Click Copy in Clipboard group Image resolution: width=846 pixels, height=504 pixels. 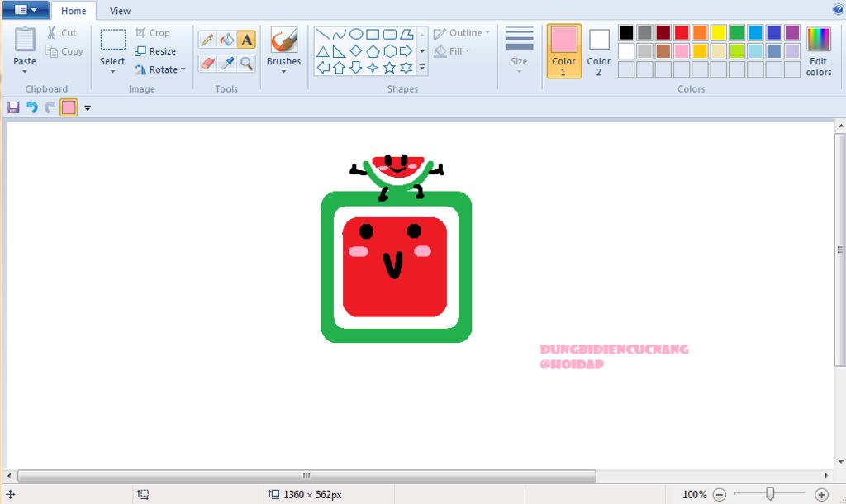64,51
